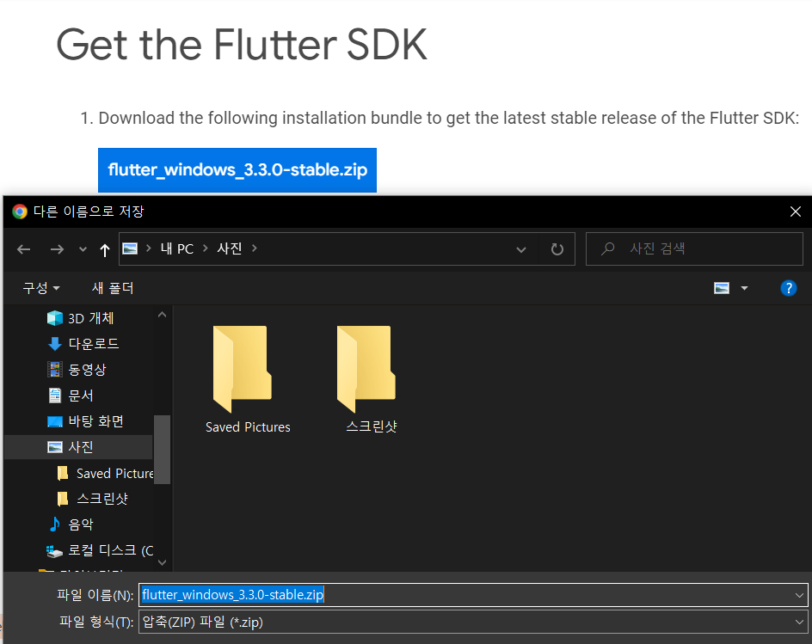Go forward using the right arrow
This screenshot has height=644, width=812.
(57, 249)
